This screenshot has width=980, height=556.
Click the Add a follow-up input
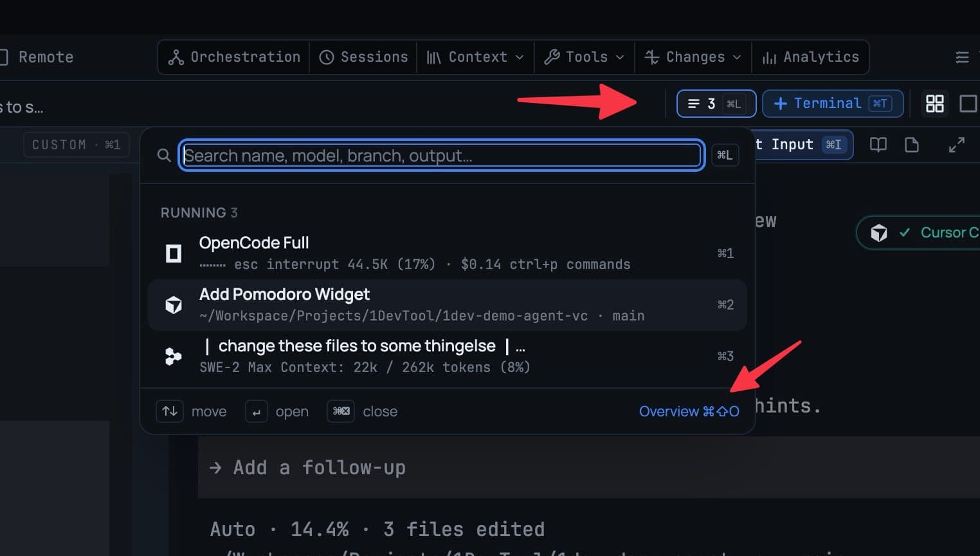coord(588,468)
